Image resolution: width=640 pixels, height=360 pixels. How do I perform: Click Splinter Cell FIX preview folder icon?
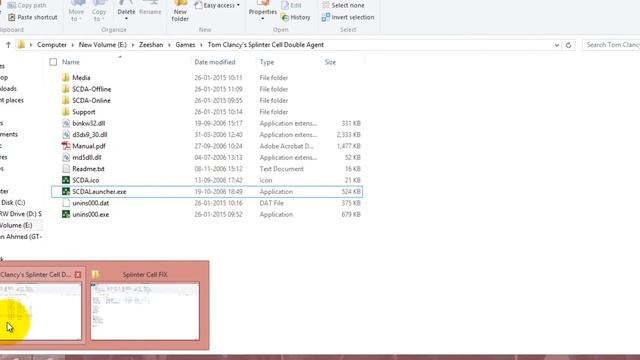(x=96, y=274)
